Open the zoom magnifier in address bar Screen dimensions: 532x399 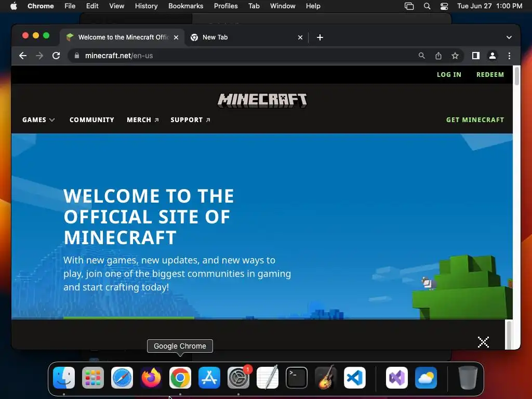coord(421,56)
